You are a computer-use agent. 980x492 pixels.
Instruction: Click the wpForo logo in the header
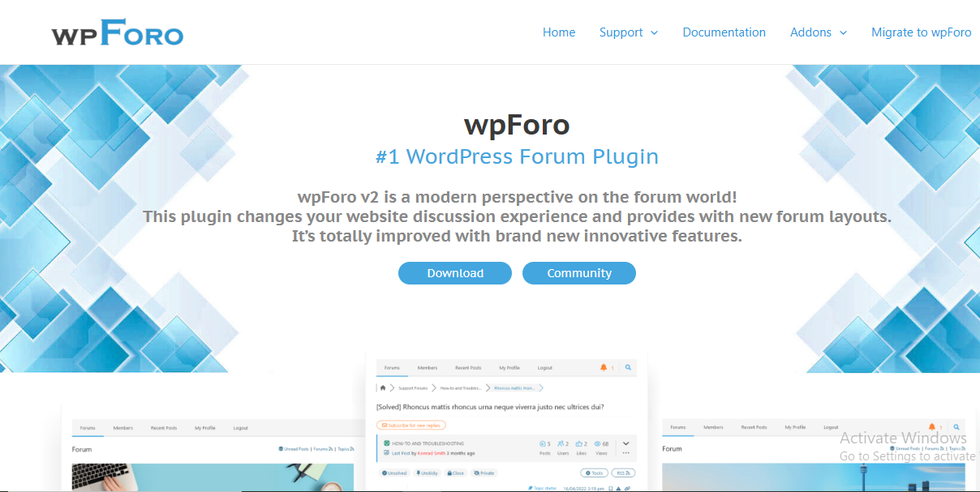click(116, 32)
